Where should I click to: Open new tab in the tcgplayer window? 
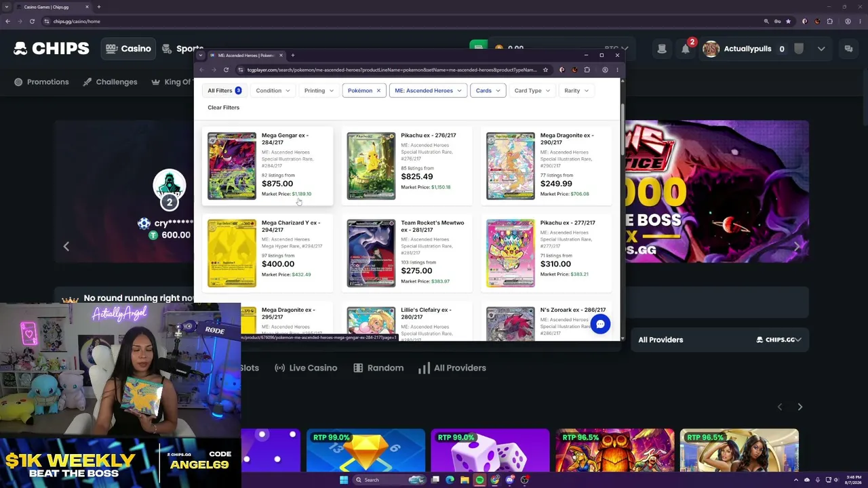coord(293,56)
